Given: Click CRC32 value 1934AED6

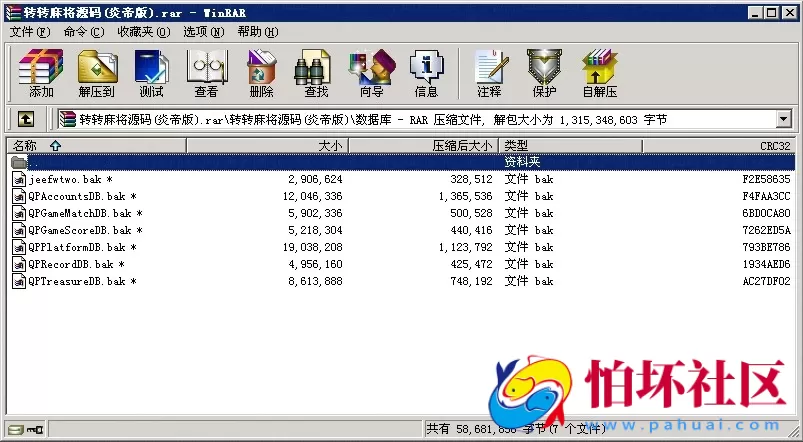Looking at the screenshot, I should (x=767, y=264).
